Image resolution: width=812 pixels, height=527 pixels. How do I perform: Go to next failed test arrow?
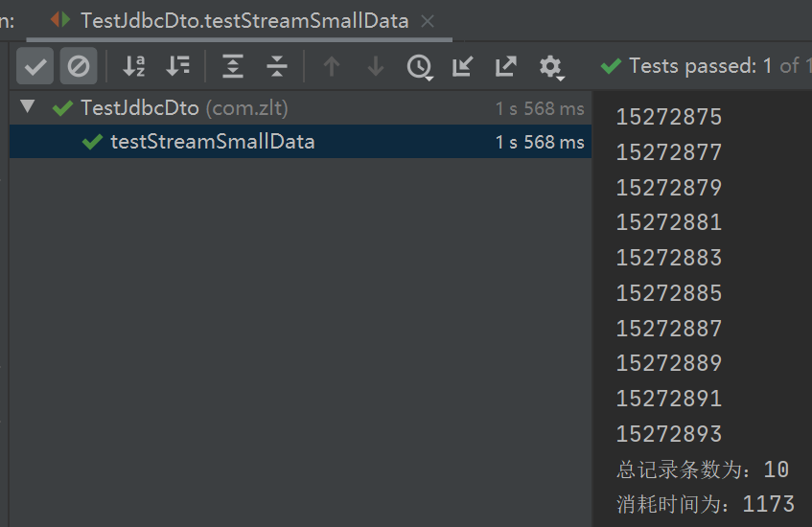(376, 66)
